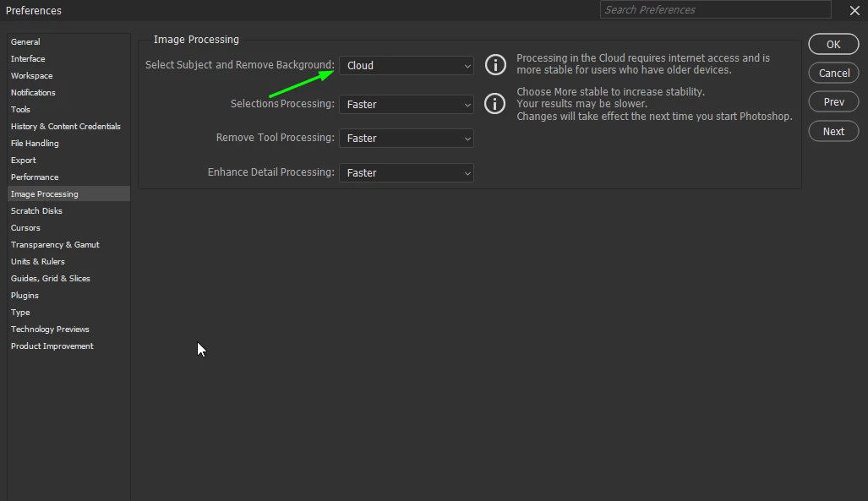Open Scratch Disks category
The image size is (868, 501).
pos(68,210)
